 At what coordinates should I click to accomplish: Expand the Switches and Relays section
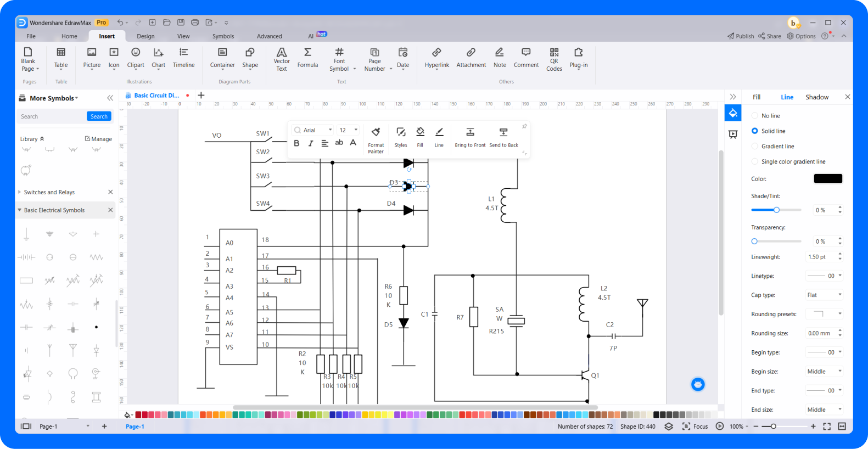(x=20, y=192)
